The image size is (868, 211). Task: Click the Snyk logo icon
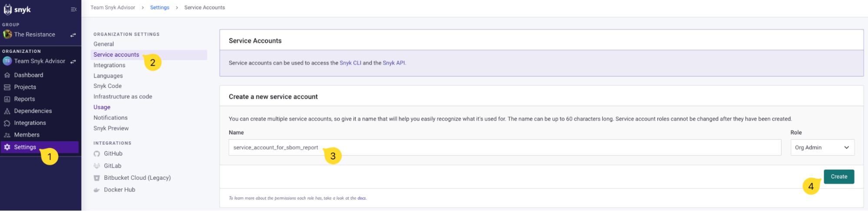[x=8, y=10]
